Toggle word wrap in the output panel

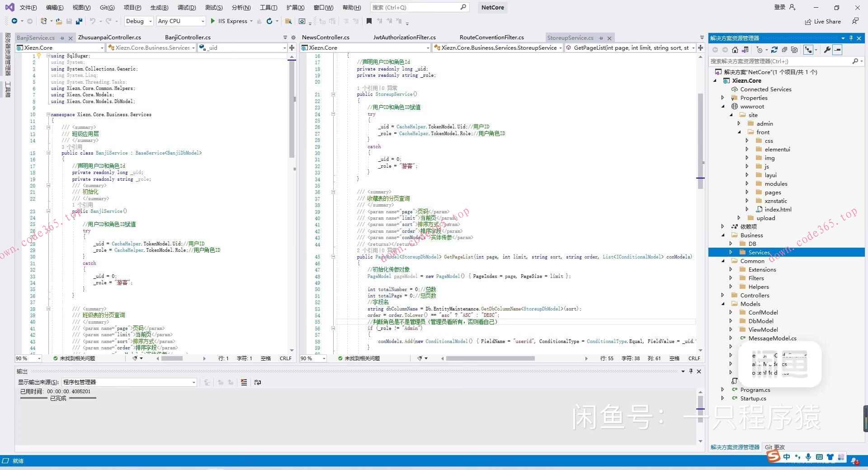click(x=258, y=382)
